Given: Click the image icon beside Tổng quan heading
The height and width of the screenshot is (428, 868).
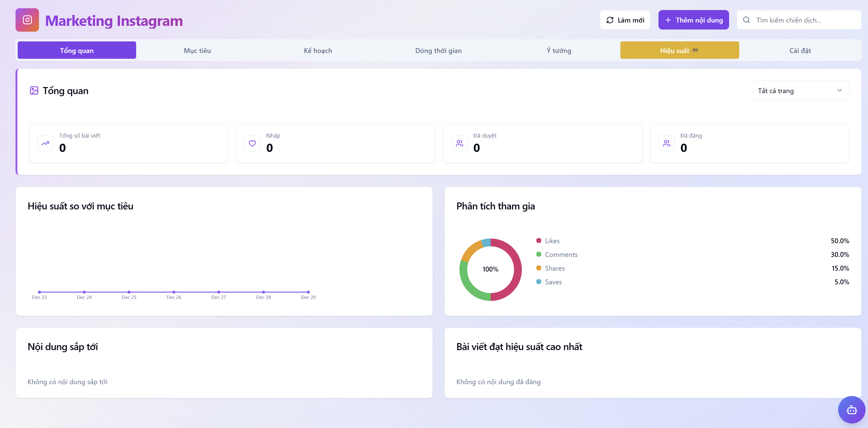Looking at the screenshot, I should click(x=34, y=91).
